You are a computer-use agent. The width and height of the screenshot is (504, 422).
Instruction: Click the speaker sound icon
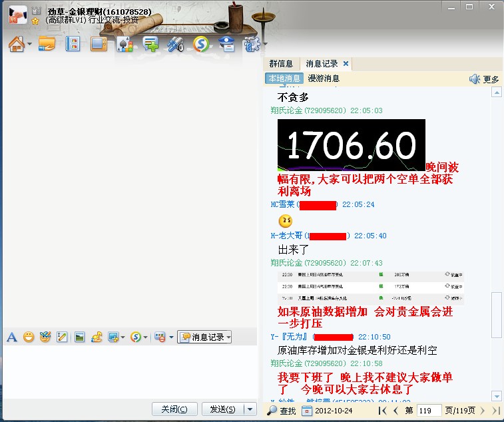475,79
